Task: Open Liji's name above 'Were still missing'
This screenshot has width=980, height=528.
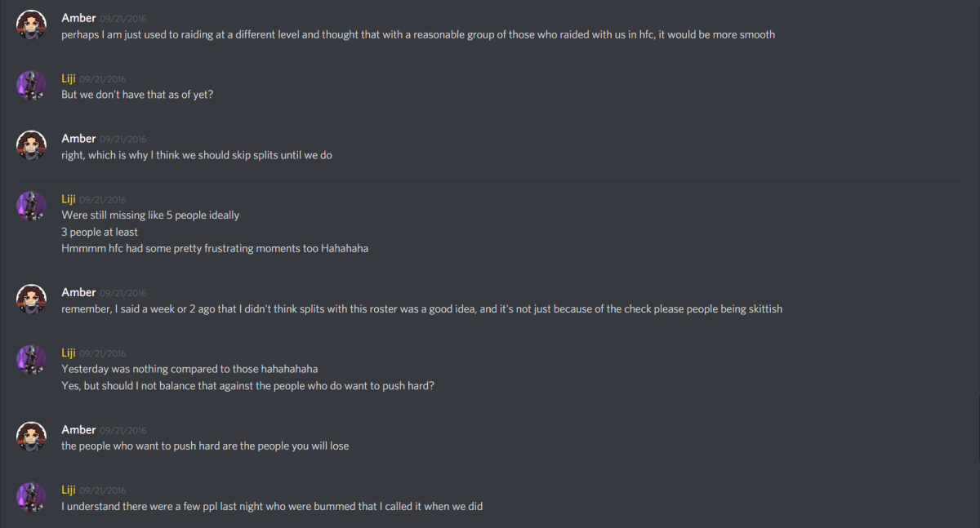Action: [69, 199]
